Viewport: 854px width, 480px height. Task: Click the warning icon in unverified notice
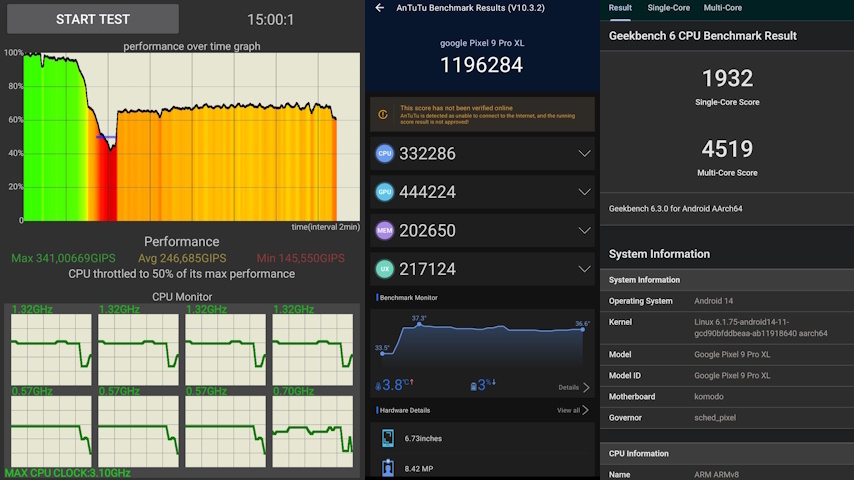383,114
